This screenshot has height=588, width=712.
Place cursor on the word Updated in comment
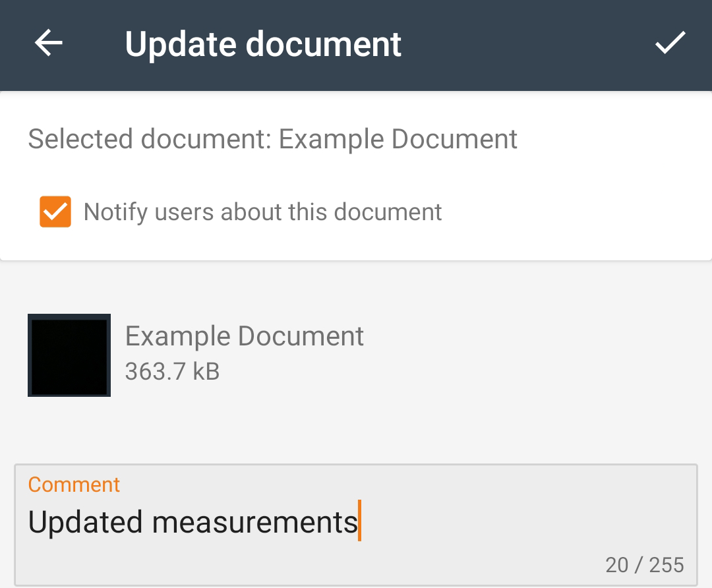click(85, 522)
